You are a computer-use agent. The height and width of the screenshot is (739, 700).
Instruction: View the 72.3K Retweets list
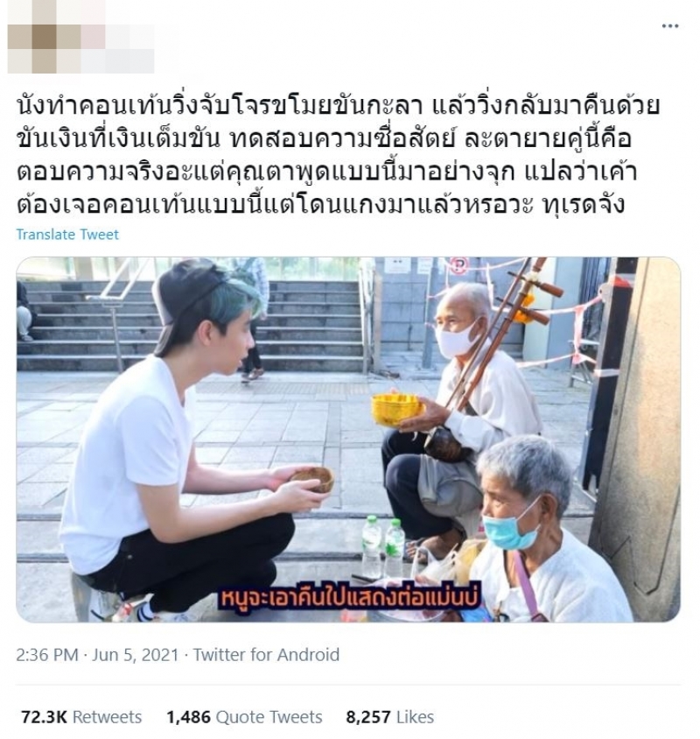(81, 717)
